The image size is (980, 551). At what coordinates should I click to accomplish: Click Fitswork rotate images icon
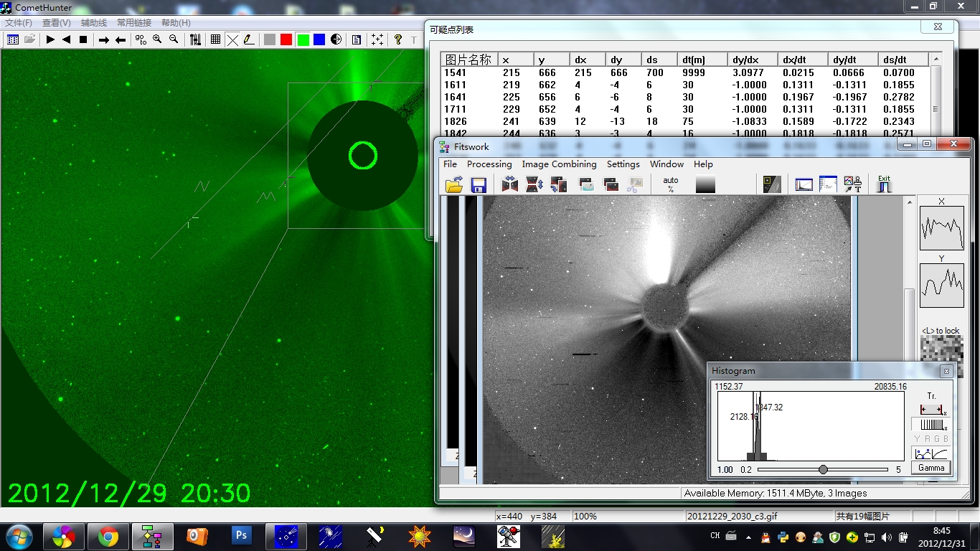pyautogui.click(x=559, y=185)
